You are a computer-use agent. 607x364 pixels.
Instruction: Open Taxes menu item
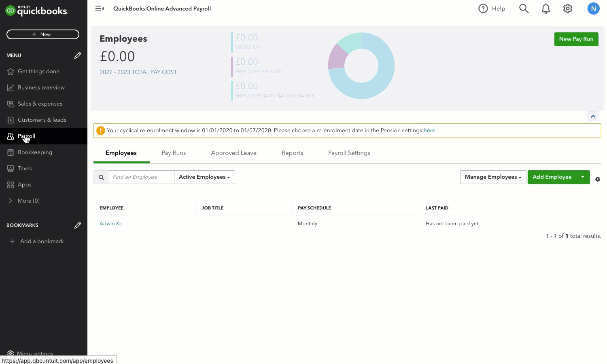44,169
